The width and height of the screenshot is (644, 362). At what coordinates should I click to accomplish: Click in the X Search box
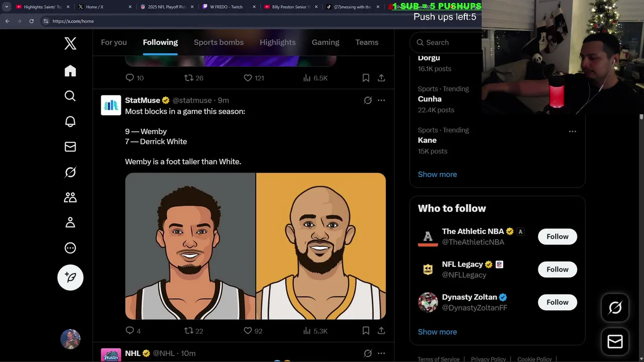click(446, 43)
